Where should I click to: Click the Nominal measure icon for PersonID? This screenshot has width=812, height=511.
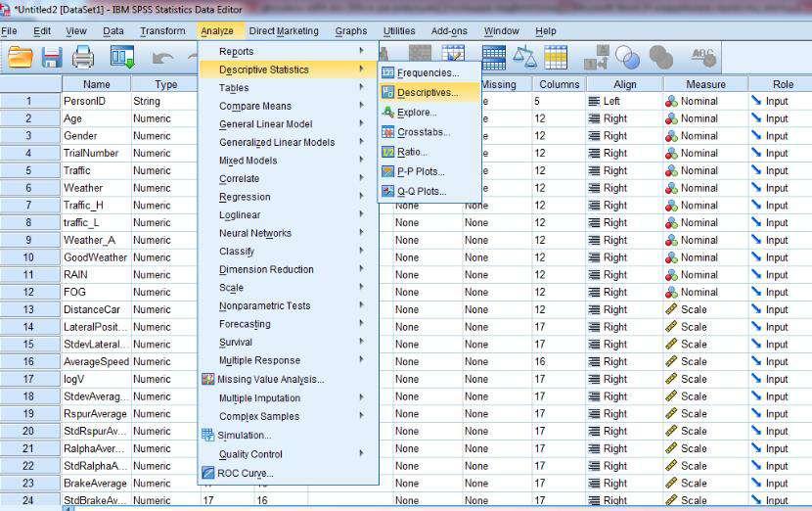pyautogui.click(x=671, y=101)
